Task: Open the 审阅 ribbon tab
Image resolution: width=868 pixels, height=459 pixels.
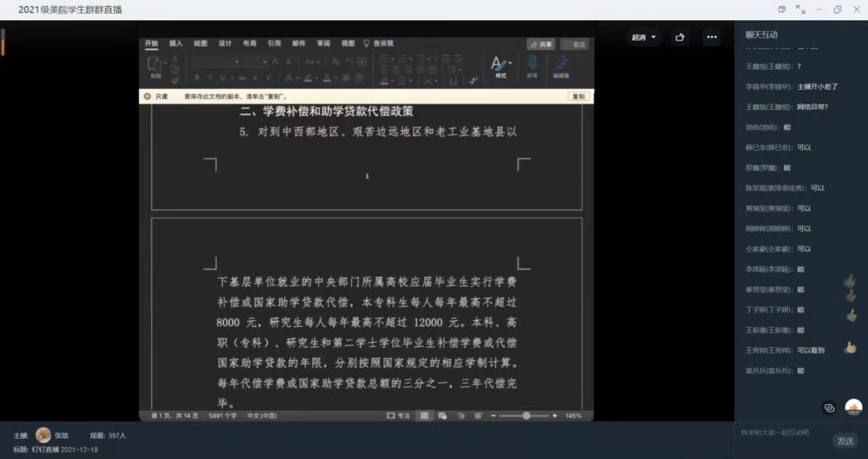Action: [x=324, y=43]
